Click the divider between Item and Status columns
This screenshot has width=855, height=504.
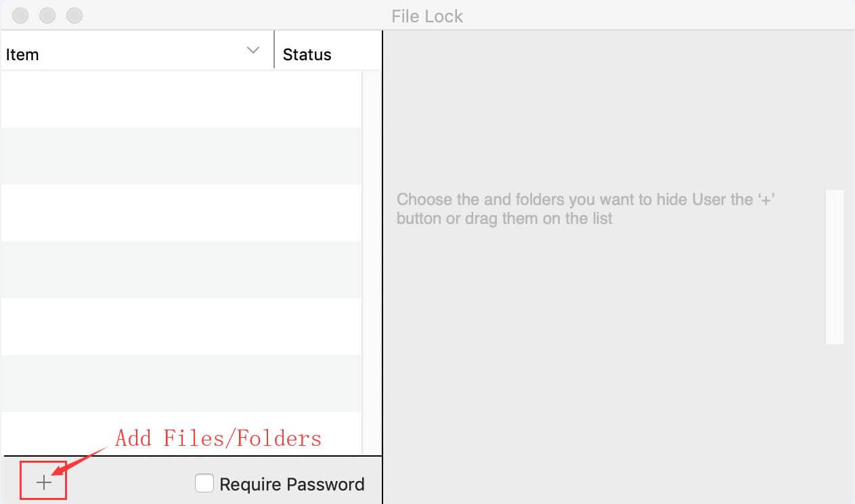pos(274,49)
